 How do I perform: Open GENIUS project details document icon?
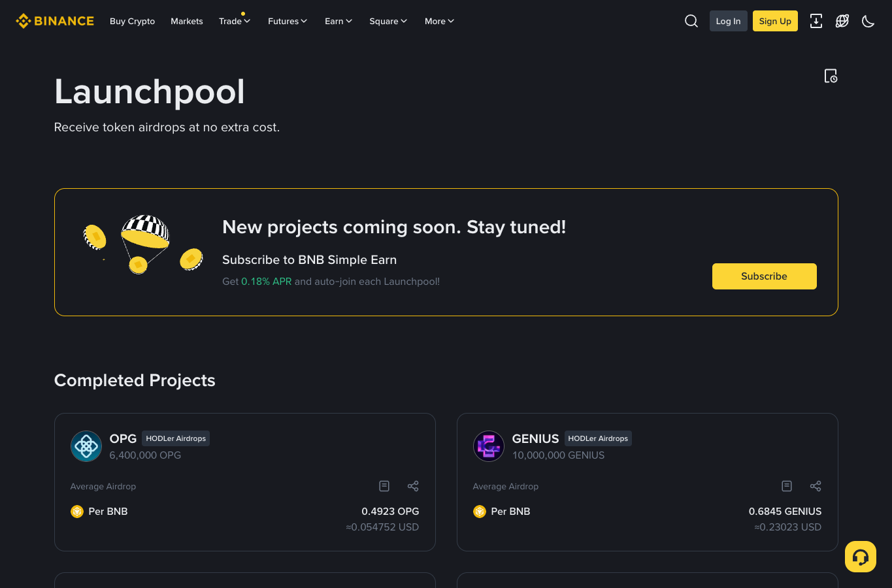tap(787, 486)
